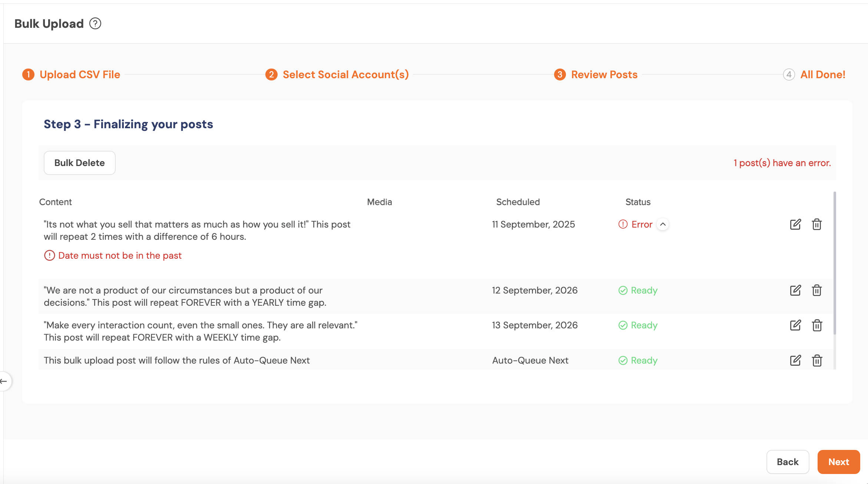Click the red Error status label
The image size is (868, 484).
click(642, 224)
